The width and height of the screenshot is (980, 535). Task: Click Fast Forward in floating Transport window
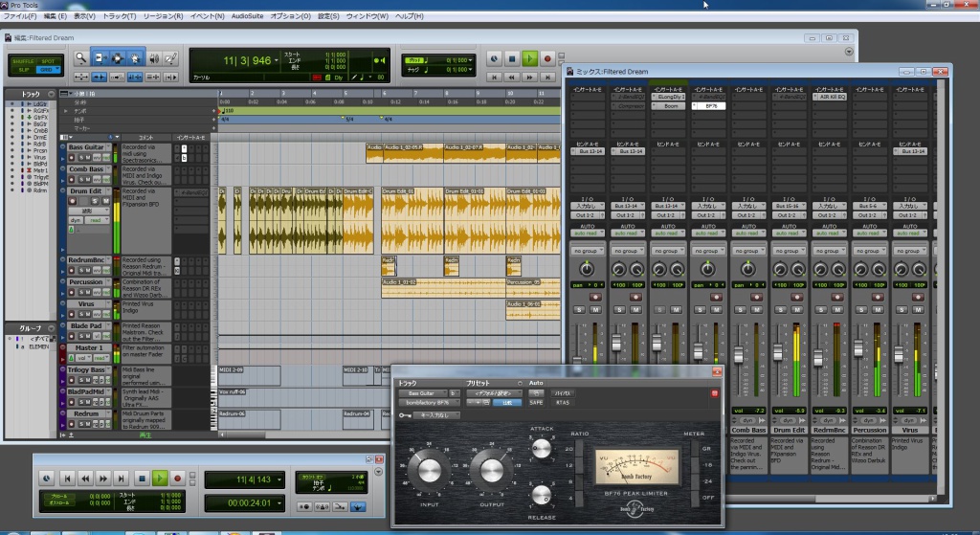[x=103, y=479]
